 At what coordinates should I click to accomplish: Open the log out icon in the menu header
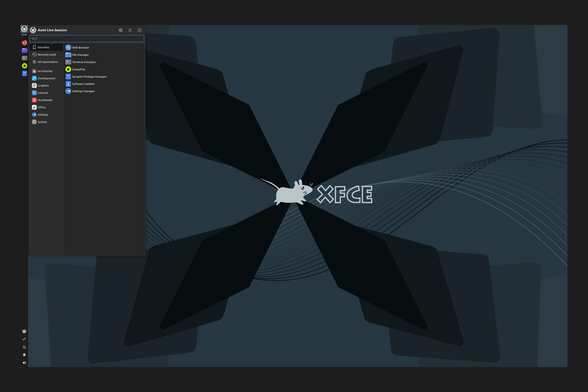click(139, 30)
